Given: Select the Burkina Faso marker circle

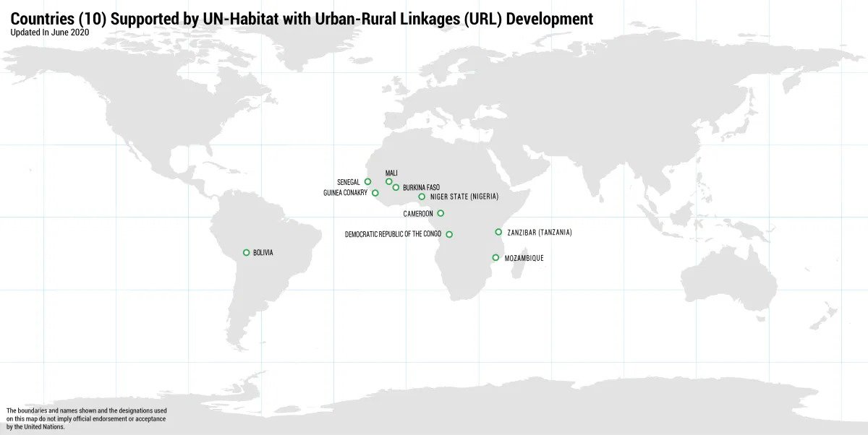Looking at the screenshot, I should (x=396, y=188).
